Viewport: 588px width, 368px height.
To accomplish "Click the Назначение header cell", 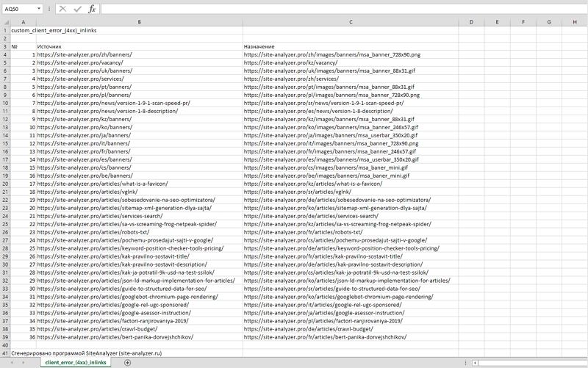I will [351, 46].
